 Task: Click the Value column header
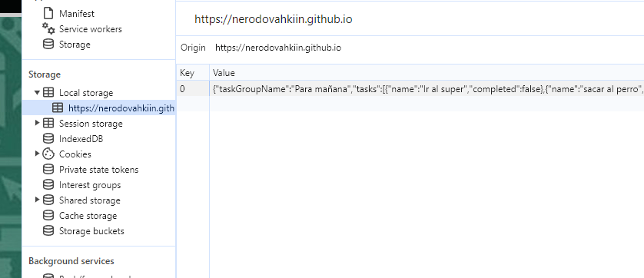(x=427, y=73)
